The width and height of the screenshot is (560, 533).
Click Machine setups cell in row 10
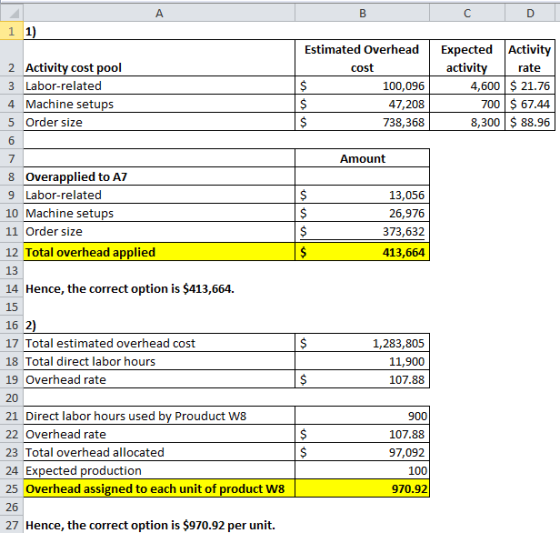(159, 213)
